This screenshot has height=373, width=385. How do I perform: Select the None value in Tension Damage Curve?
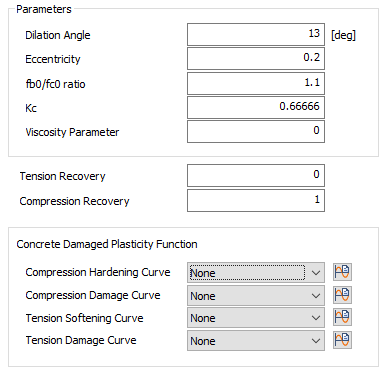point(203,341)
